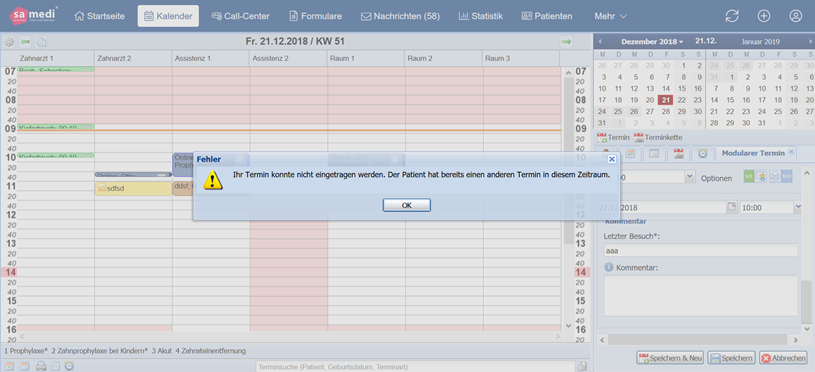Click OK in the Fehler dialog
Image resolution: width=815 pixels, height=372 pixels.
(x=406, y=205)
